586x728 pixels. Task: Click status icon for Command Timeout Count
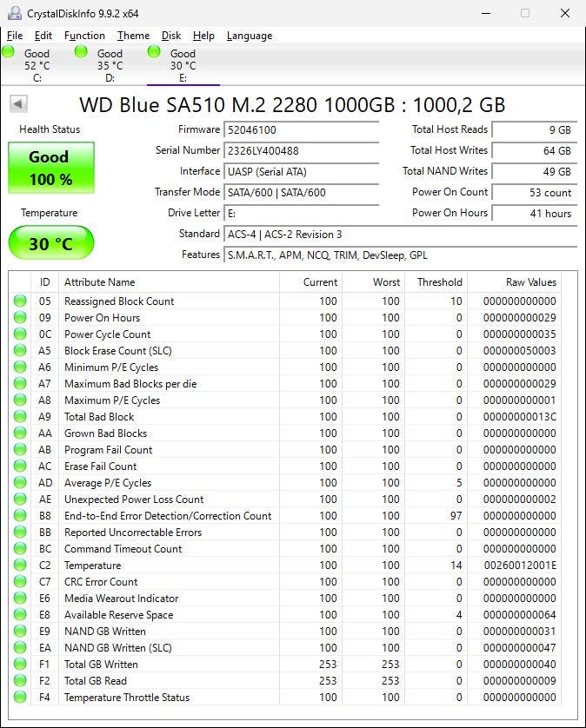coord(20,548)
